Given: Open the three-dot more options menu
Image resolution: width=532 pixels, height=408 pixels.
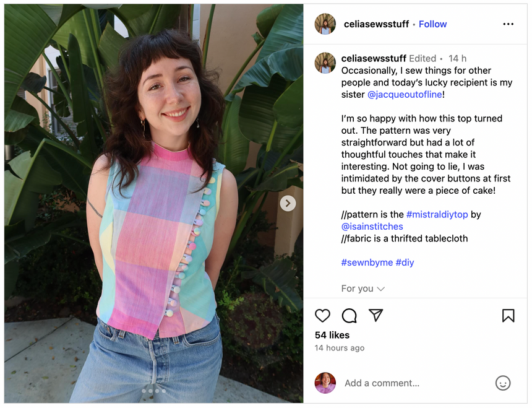Looking at the screenshot, I should pos(508,24).
